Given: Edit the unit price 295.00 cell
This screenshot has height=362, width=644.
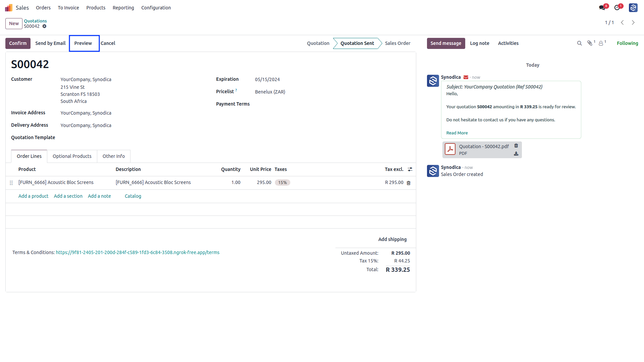Looking at the screenshot, I should [264, 182].
